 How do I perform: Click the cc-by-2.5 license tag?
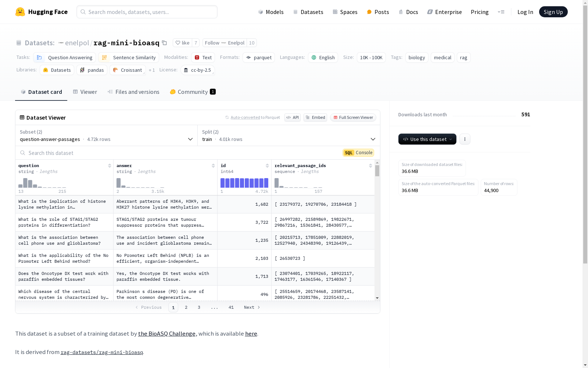point(198,70)
